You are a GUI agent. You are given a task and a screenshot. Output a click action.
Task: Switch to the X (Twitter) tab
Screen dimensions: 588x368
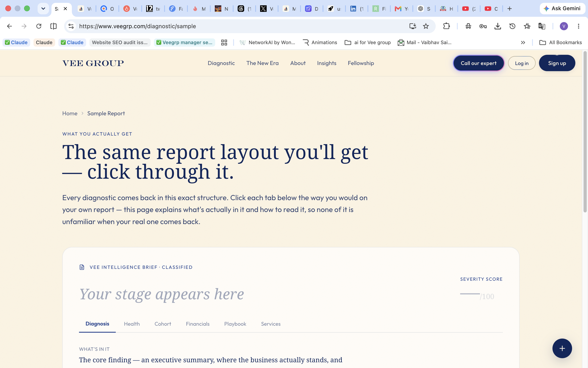[x=267, y=9]
